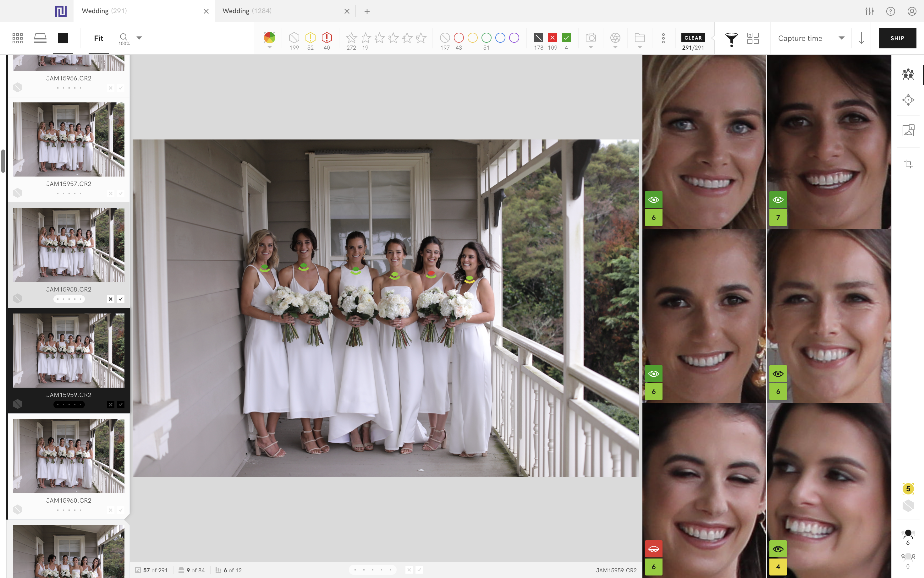Image resolution: width=924 pixels, height=578 pixels.
Task: Click the 100% zoom magnifier
Action: tap(124, 39)
